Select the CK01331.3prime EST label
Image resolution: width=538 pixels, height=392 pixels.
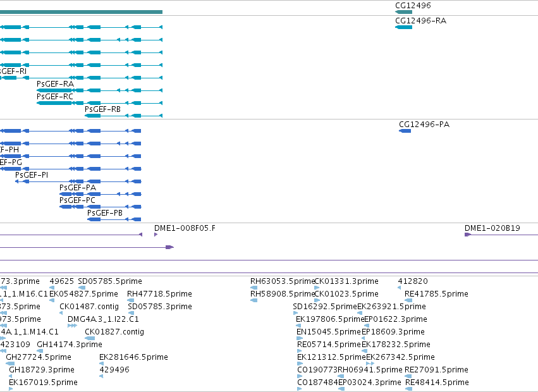coord(346,281)
